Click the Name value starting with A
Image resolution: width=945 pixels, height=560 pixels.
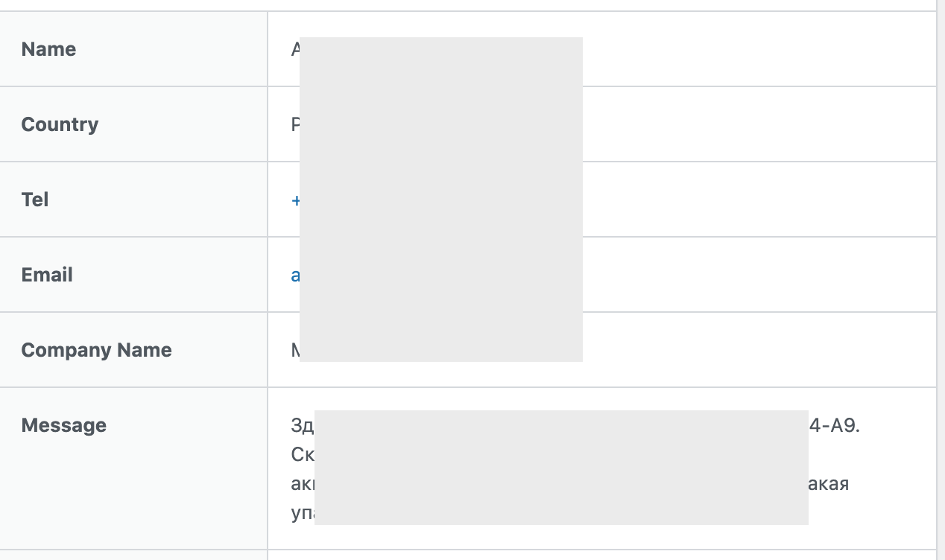tap(295, 50)
